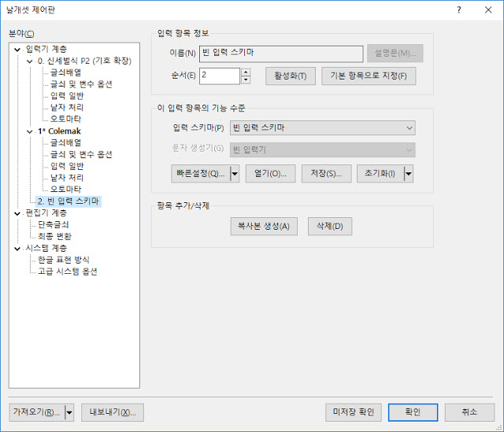
Task: Collapse the 0. 신세벌식 P2 node
Action: coord(30,61)
